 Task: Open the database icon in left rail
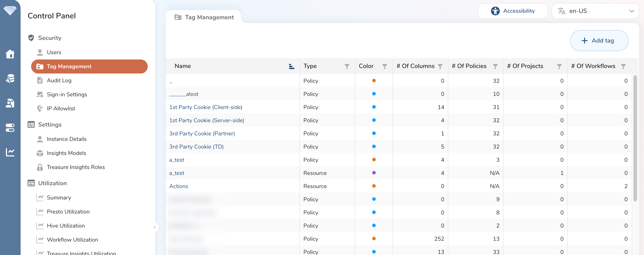pos(10,78)
